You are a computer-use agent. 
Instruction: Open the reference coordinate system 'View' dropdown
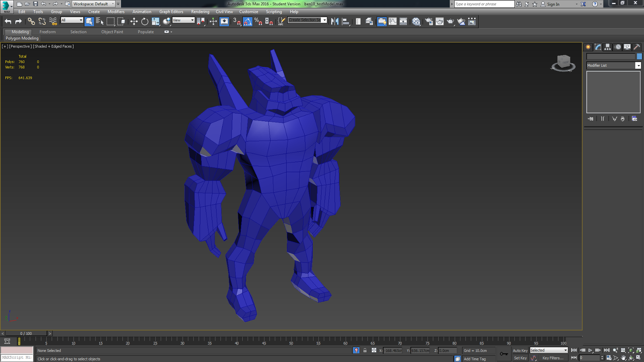click(184, 20)
